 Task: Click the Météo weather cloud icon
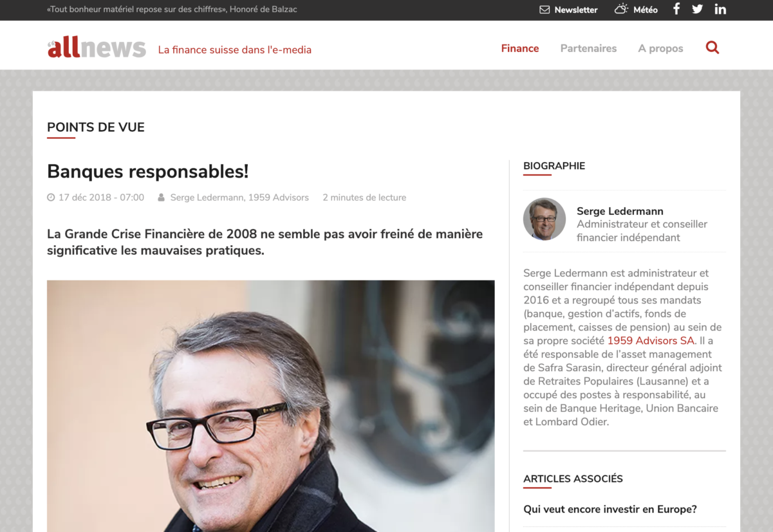[621, 9]
